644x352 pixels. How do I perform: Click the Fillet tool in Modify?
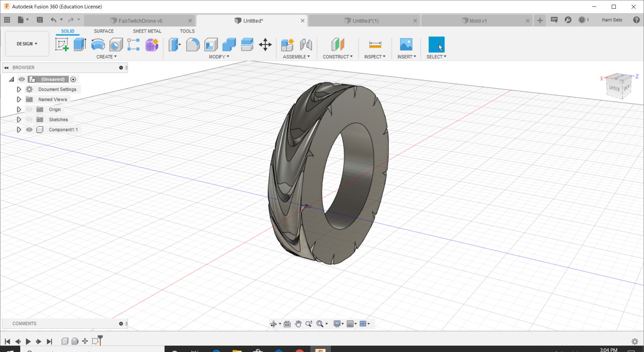click(x=193, y=45)
